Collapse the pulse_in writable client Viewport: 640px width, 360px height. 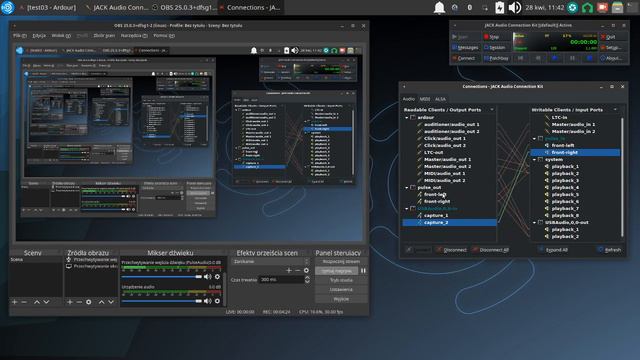click(x=534, y=139)
